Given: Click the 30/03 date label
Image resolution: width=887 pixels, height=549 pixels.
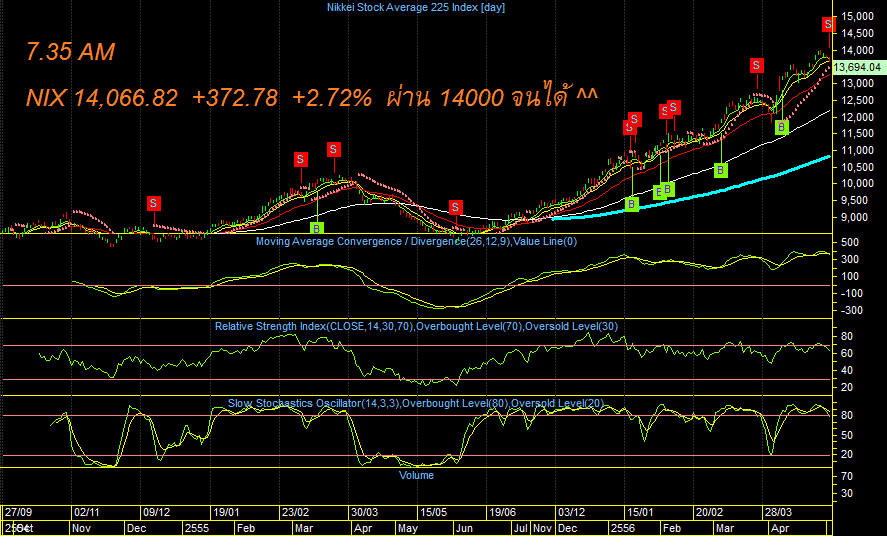Looking at the screenshot, I should [x=364, y=512].
